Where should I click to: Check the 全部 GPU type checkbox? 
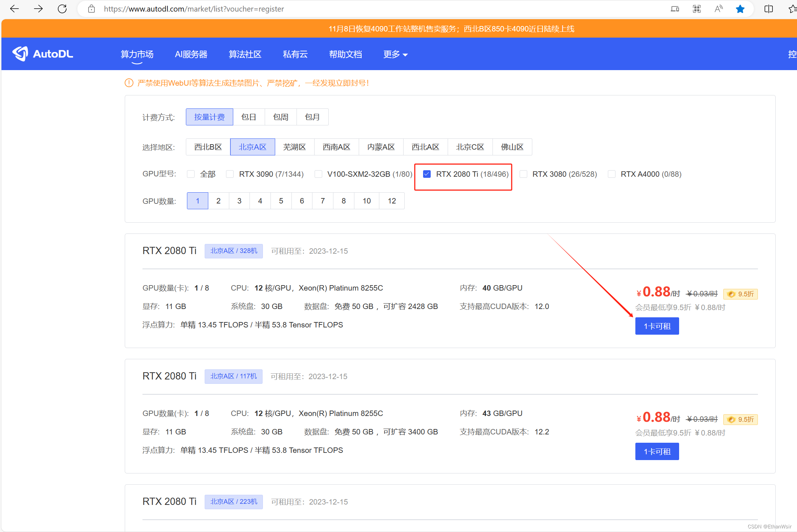[x=191, y=174]
